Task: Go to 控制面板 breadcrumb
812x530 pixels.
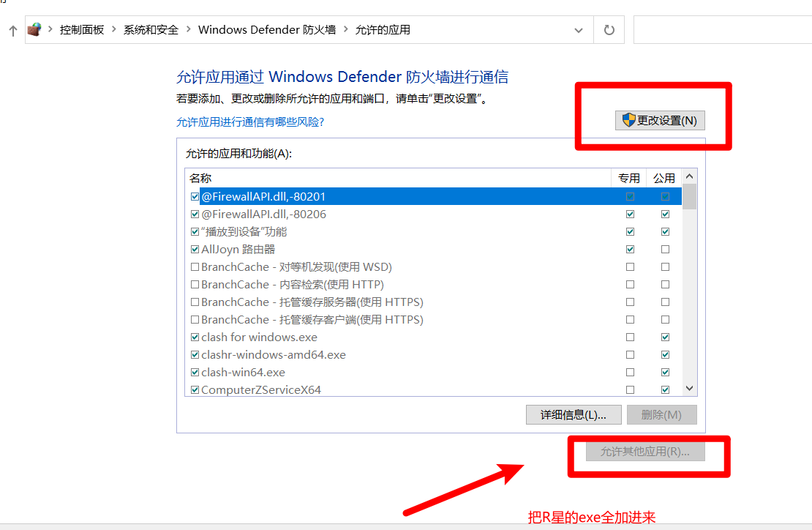Action: click(x=82, y=30)
